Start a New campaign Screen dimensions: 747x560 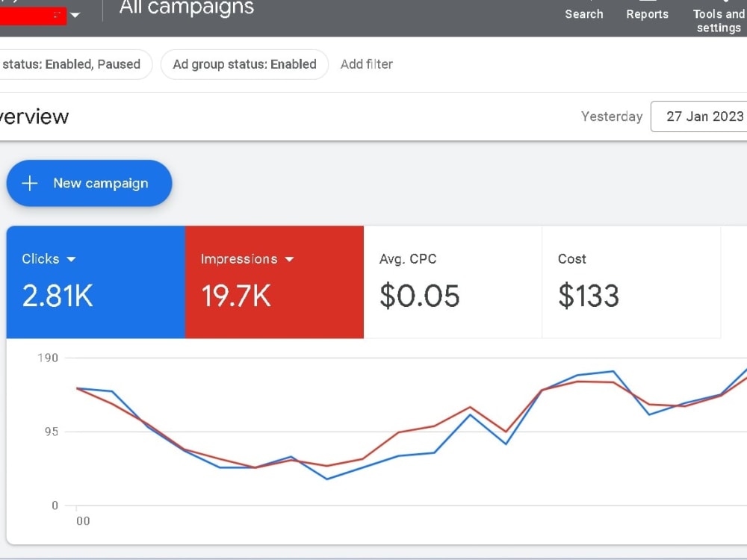tap(89, 184)
